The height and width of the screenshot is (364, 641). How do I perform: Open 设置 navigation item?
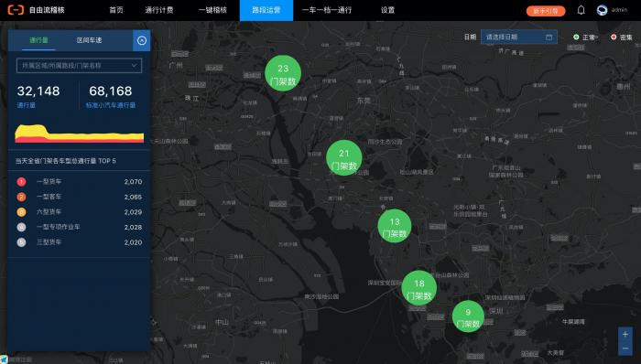[x=387, y=10]
